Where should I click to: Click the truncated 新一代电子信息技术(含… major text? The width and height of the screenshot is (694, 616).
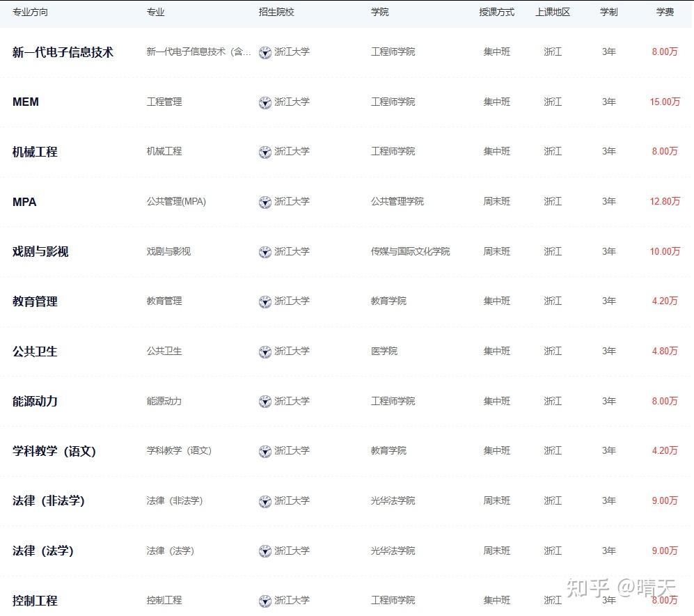198,52
